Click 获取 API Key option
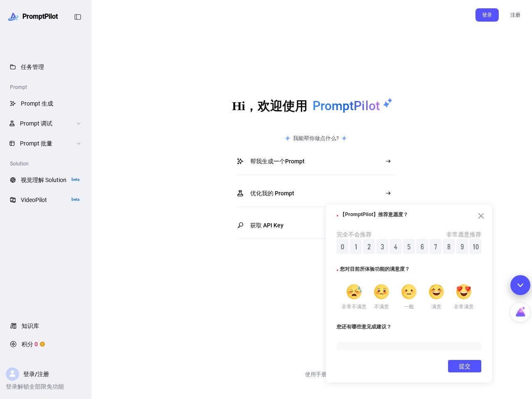The width and height of the screenshot is (532, 399). [x=281, y=225]
